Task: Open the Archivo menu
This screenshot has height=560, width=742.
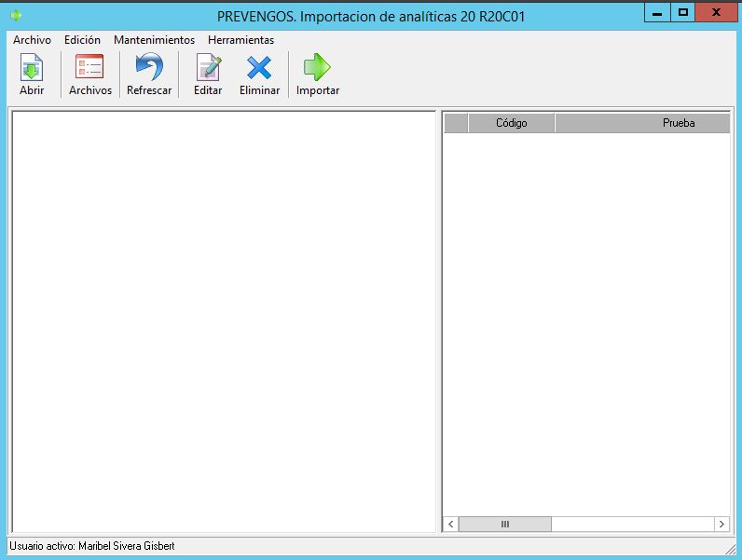Action: click(32, 40)
